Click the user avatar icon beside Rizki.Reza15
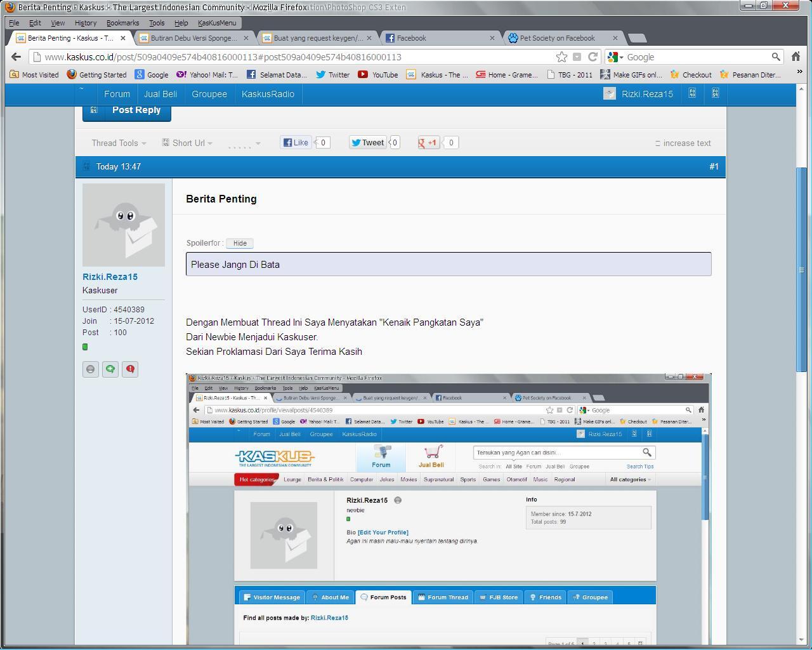812x650 pixels. coord(609,94)
